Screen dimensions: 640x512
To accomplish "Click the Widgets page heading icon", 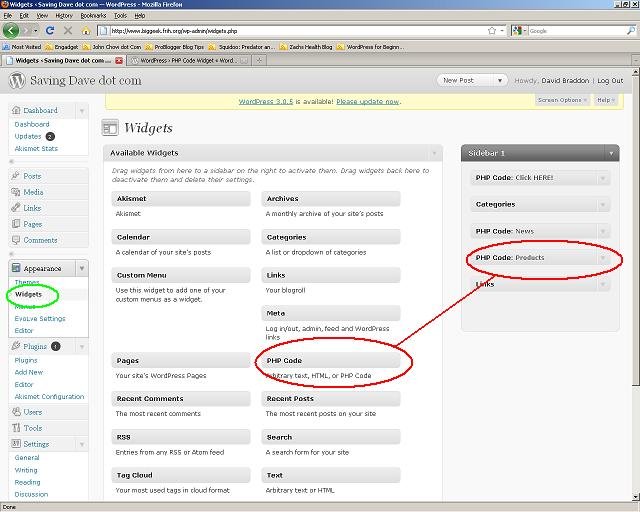I will pyautogui.click(x=110, y=128).
